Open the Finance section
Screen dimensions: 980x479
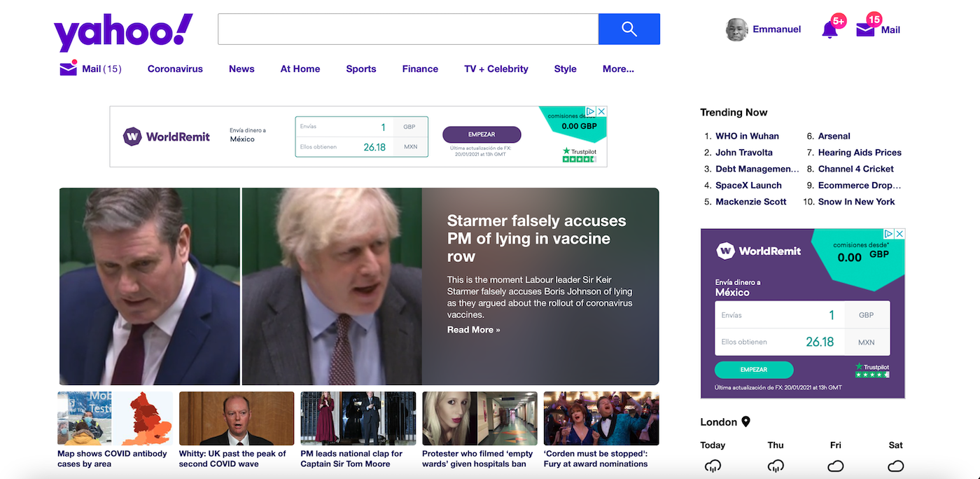coord(420,69)
